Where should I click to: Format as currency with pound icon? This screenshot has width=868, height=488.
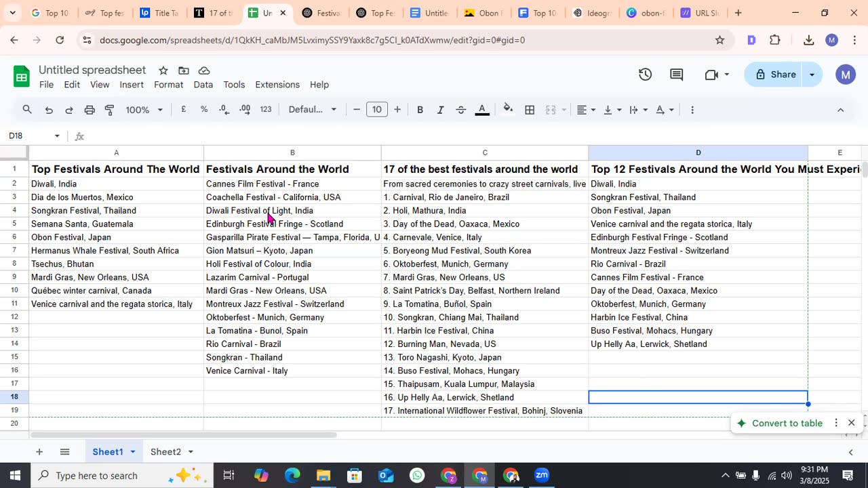pos(183,110)
